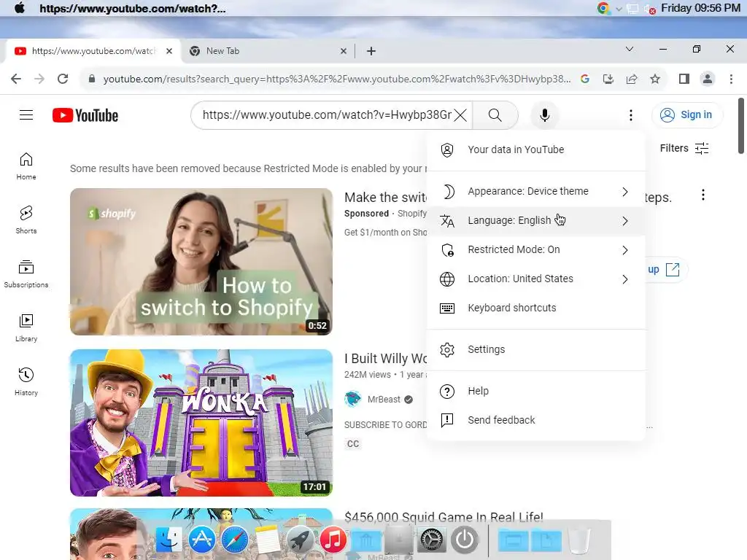Run search with the magnifier button
Image resolution: width=747 pixels, height=560 pixels.
tap(495, 115)
